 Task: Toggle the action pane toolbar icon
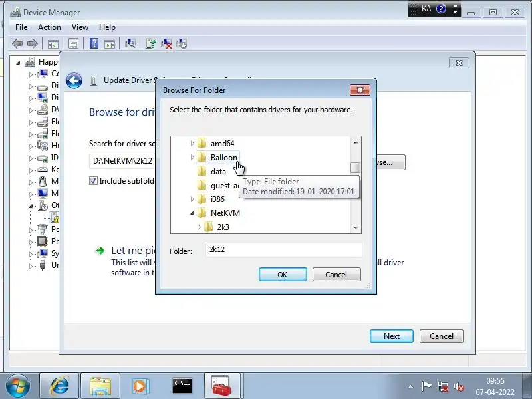pyautogui.click(x=110, y=43)
